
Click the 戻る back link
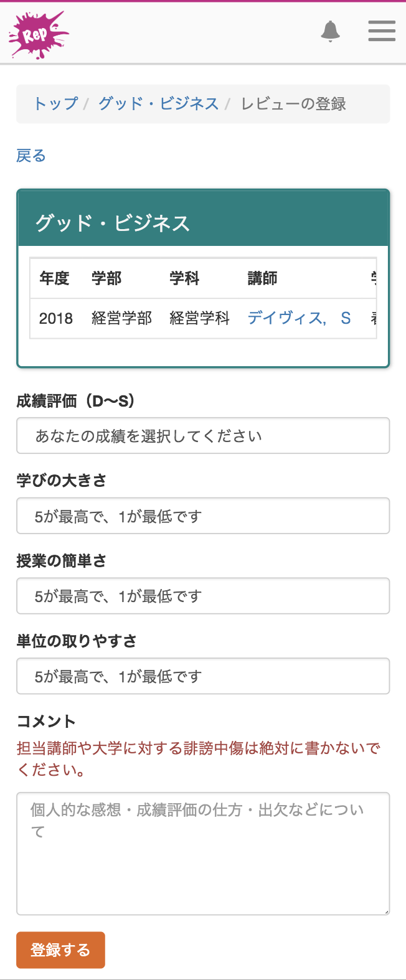(x=32, y=156)
